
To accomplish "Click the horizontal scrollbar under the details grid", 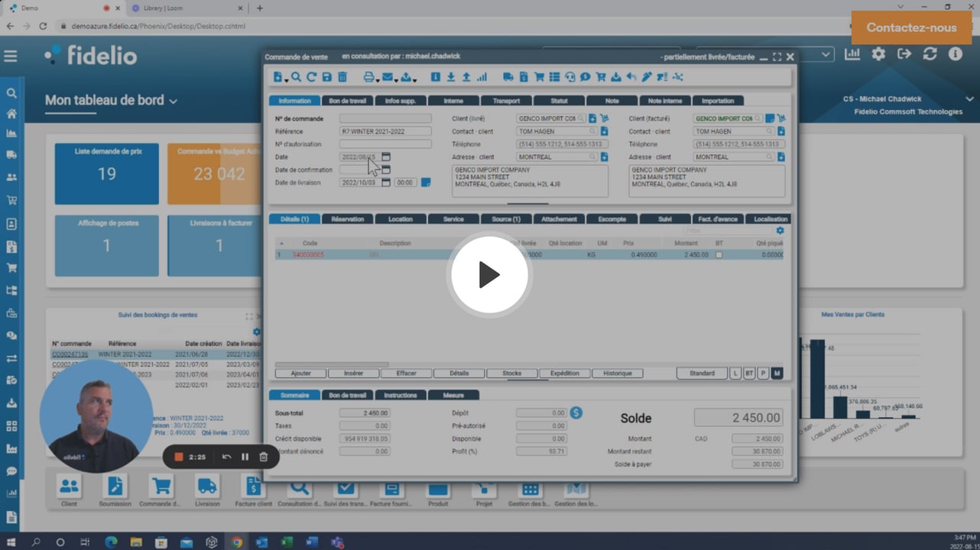I will point(332,364).
